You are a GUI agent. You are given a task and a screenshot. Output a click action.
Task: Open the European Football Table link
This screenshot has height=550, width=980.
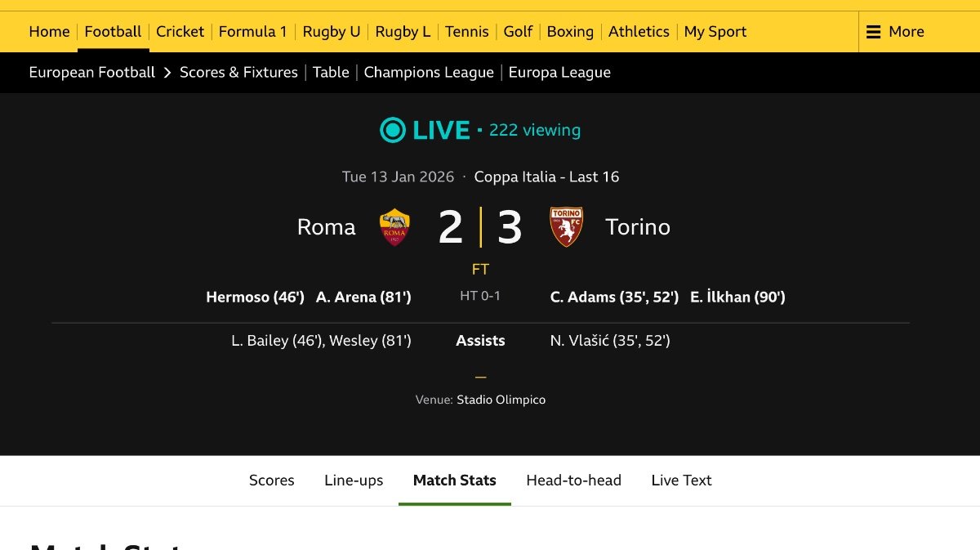tap(331, 73)
